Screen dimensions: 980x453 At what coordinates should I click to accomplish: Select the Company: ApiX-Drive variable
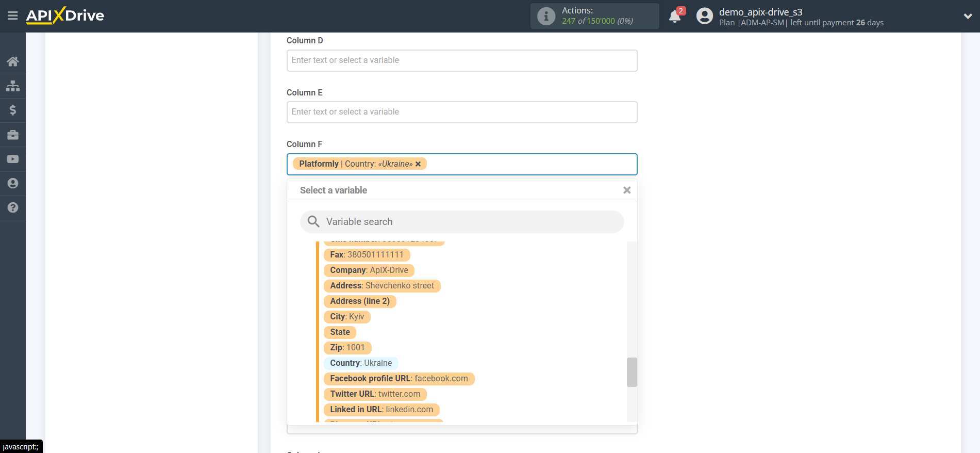pyautogui.click(x=369, y=270)
